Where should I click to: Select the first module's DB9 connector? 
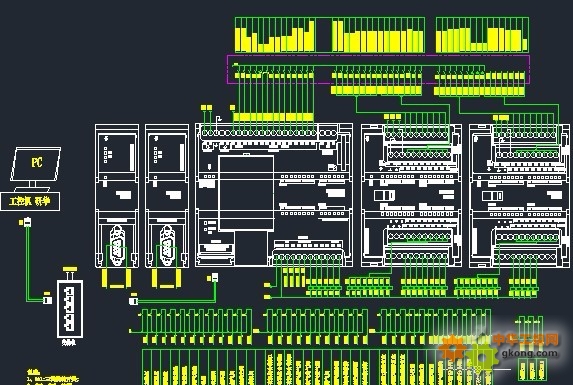coord(117,245)
